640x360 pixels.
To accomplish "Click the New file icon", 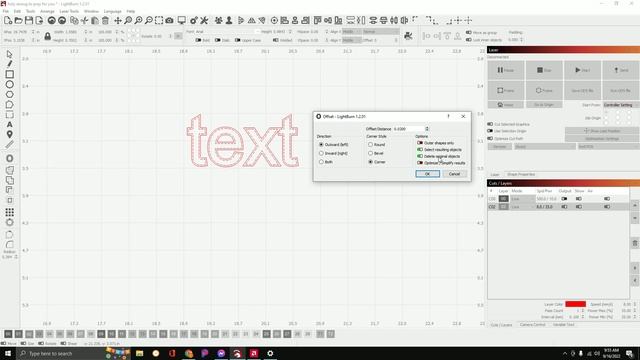I will point(8,20).
